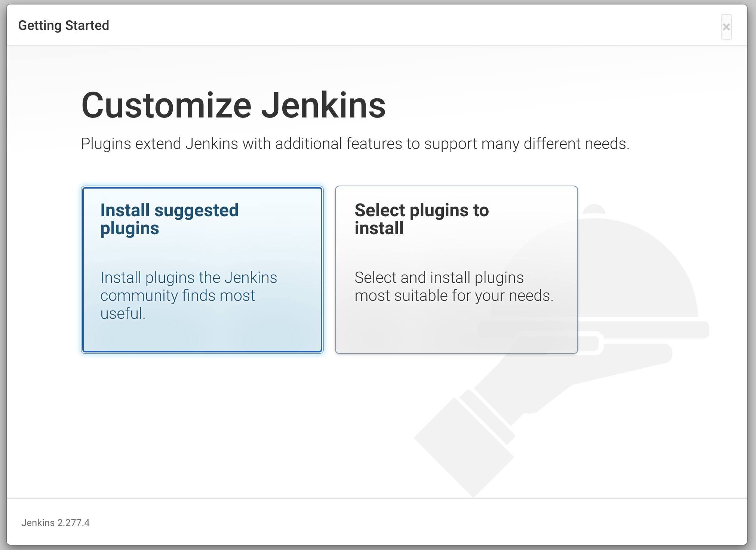The width and height of the screenshot is (756, 550).
Task: Click the Getting Started header title
Action: [x=64, y=25]
